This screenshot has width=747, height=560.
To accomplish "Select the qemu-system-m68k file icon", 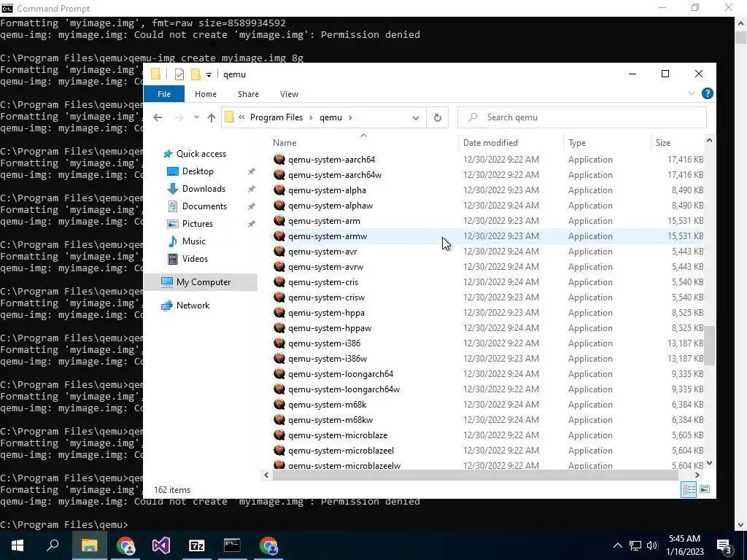I will [x=279, y=404].
